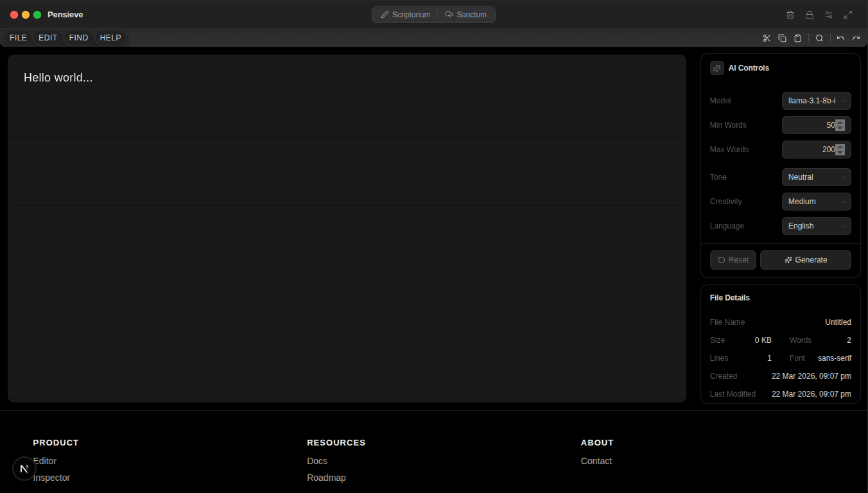Open the Contact footer link
Viewport: 868px width, 493px height.
596,461
